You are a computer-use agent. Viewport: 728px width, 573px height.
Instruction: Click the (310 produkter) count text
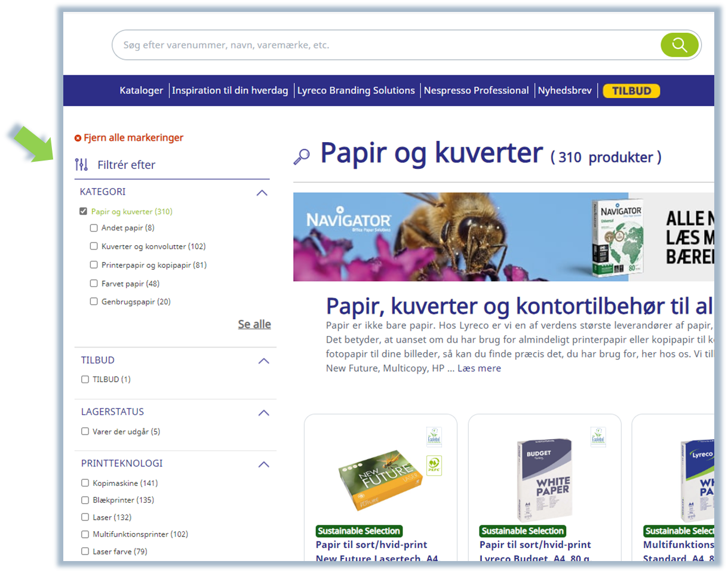pyautogui.click(x=606, y=158)
